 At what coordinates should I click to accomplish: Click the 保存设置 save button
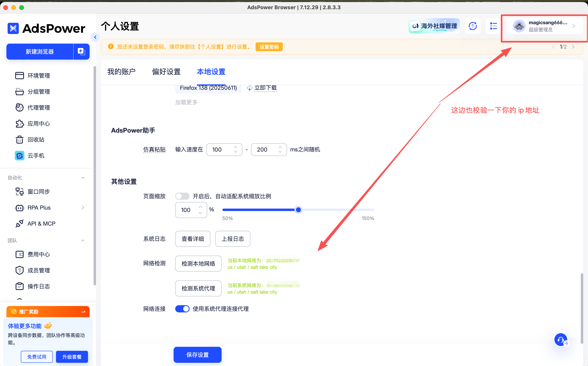pyautogui.click(x=197, y=355)
